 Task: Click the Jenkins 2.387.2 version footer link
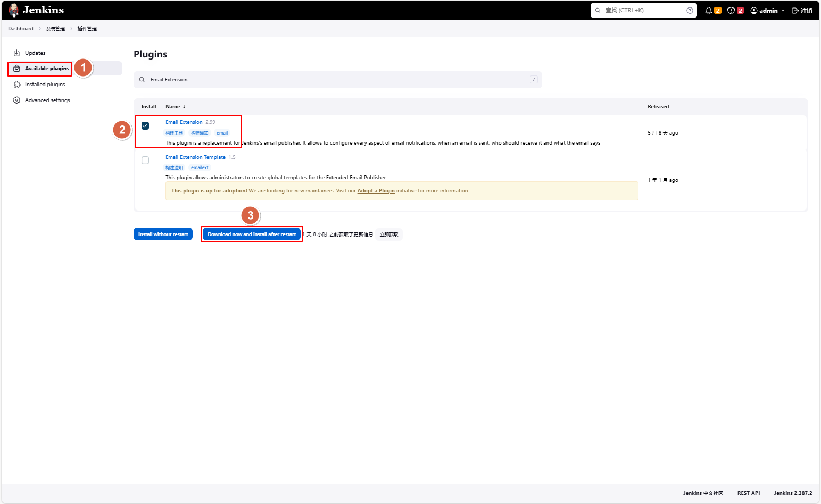coord(793,493)
